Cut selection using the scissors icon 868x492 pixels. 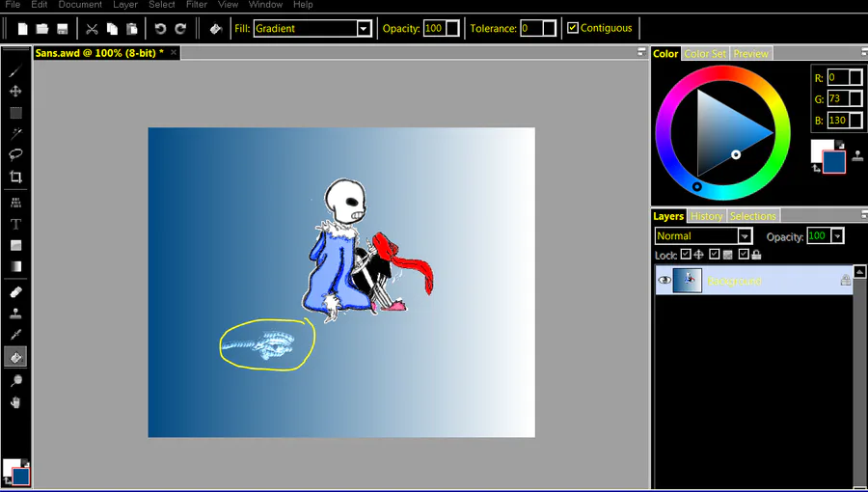point(92,29)
